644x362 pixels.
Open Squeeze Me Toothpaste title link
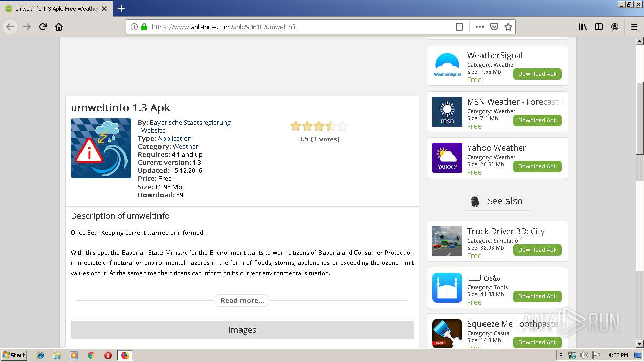(x=515, y=324)
